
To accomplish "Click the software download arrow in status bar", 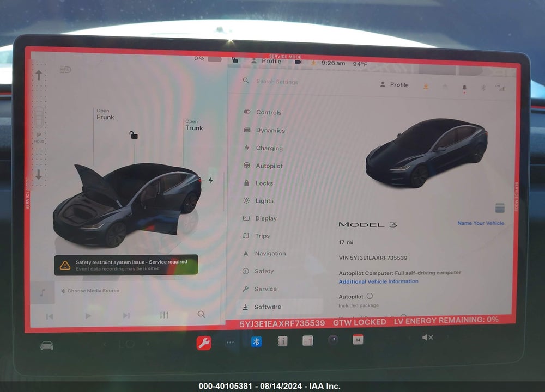I will pos(313,63).
